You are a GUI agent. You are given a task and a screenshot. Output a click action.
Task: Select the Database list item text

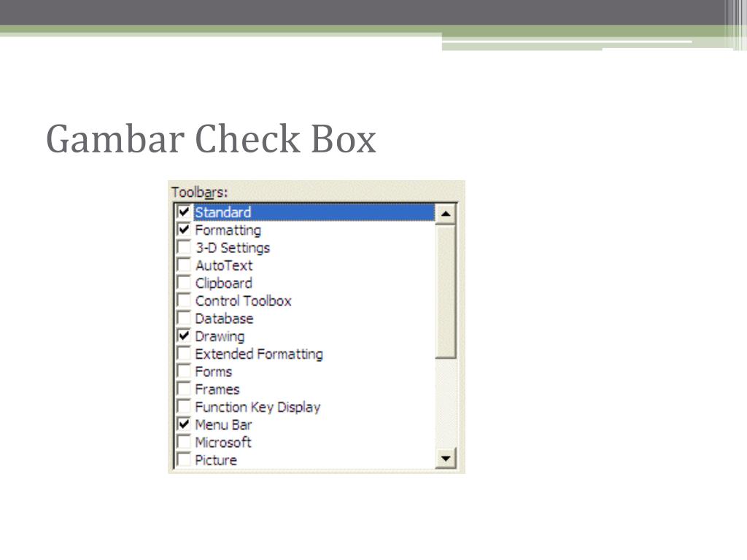(x=224, y=319)
